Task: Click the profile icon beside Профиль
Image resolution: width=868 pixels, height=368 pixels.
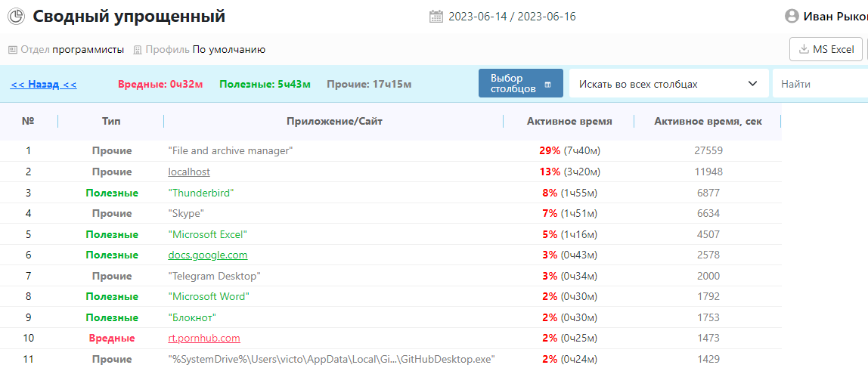Action: click(x=138, y=50)
